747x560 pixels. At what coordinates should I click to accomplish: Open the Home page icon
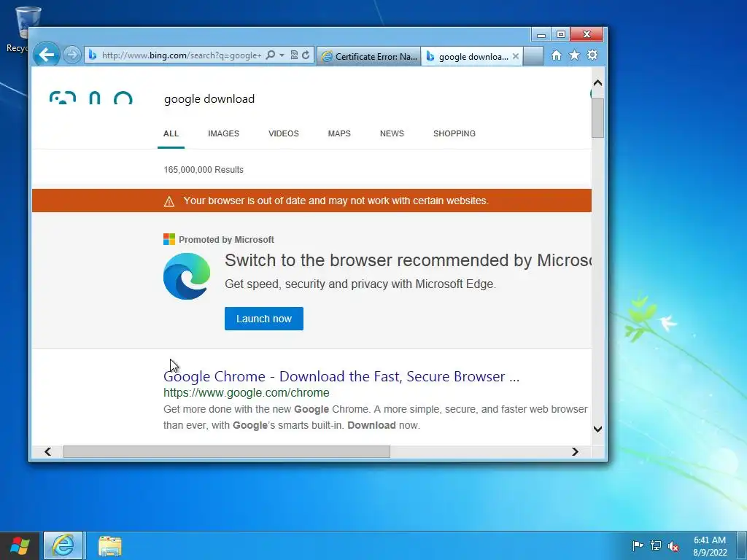pos(557,55)
